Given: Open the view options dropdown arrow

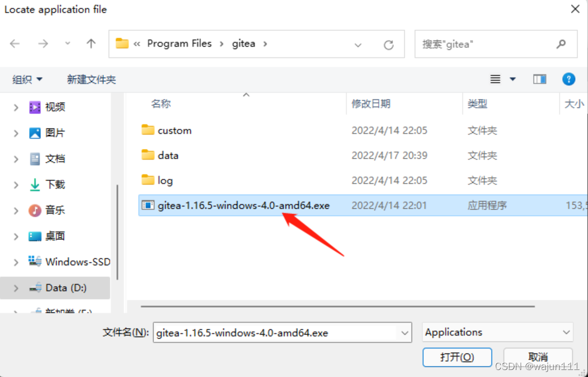Looking at the screenshot, I should pos(513,79).
